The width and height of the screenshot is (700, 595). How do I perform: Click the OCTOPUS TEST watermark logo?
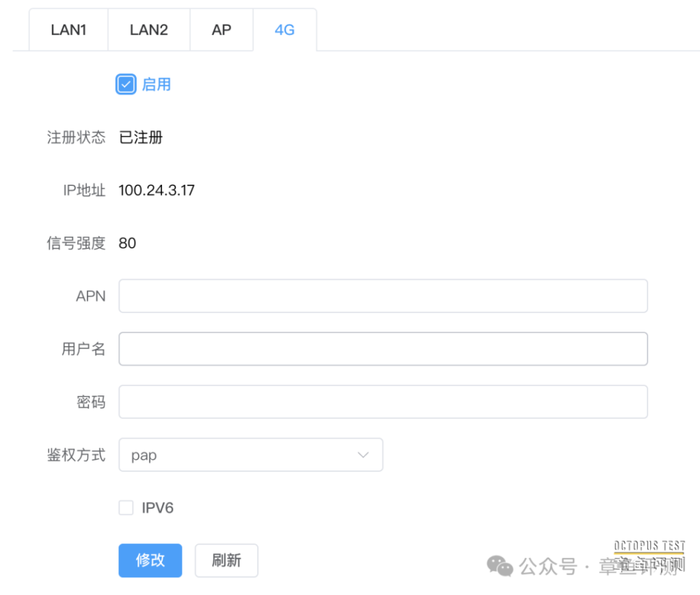tap(649, 546)
